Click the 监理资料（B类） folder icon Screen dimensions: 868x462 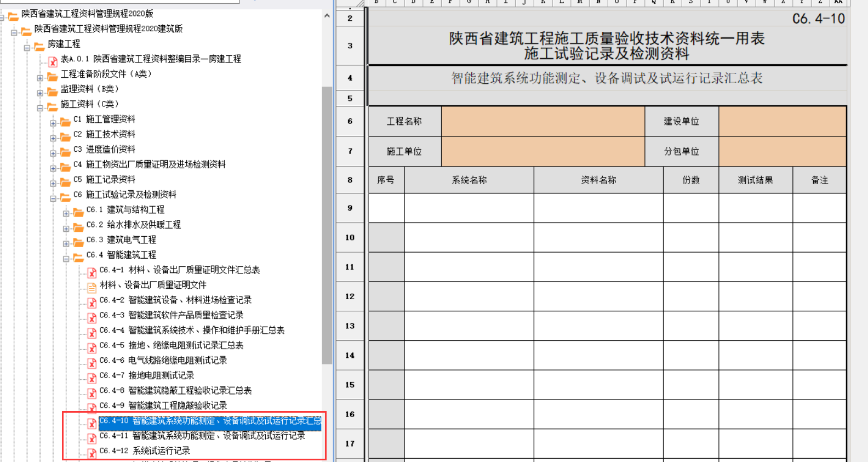(53, 91)
